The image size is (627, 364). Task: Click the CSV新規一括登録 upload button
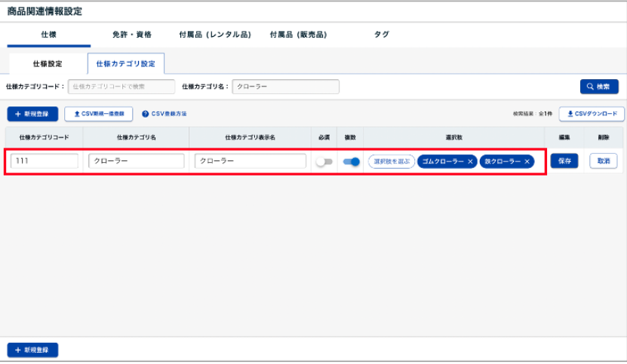[99, 114]
